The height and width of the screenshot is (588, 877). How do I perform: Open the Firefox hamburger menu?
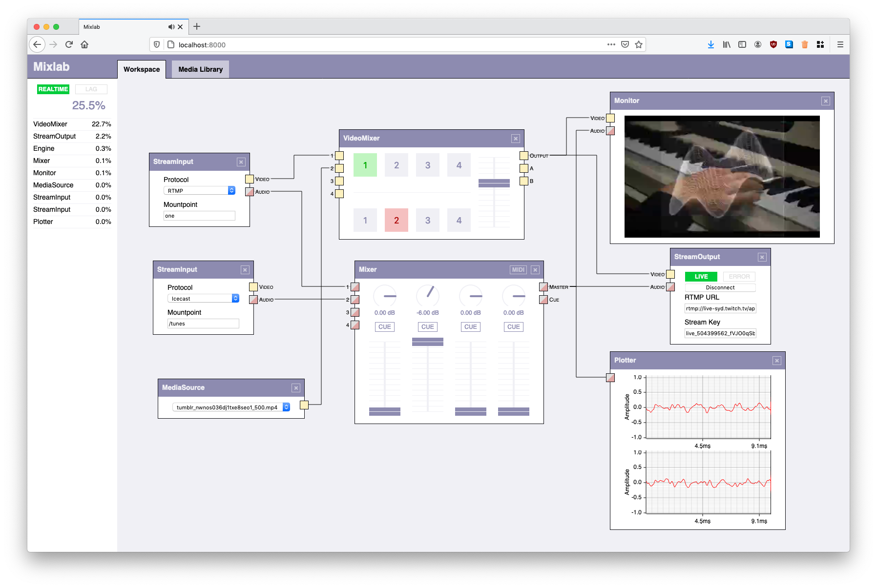coord(840,44)
